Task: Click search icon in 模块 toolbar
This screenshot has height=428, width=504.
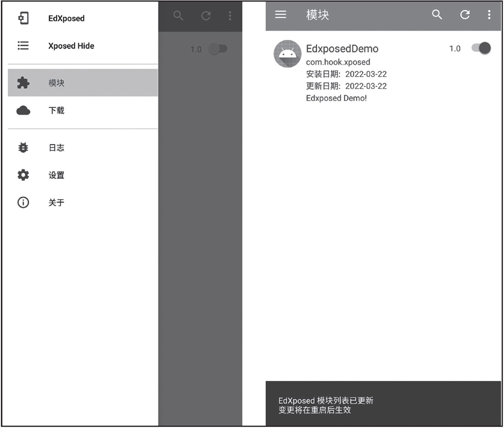Action: click(x=437, y=14)
